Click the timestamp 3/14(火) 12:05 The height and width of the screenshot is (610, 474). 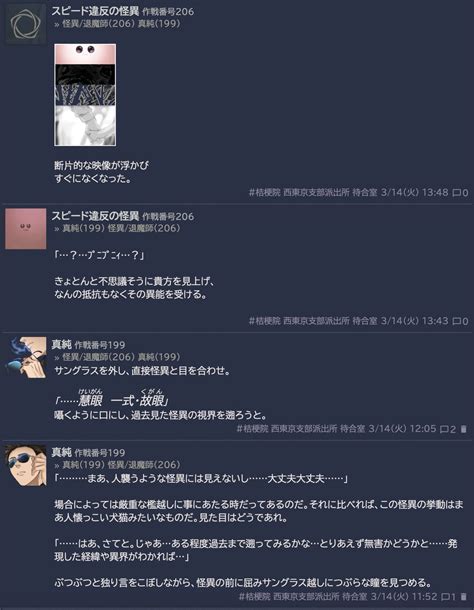(402, 429)
